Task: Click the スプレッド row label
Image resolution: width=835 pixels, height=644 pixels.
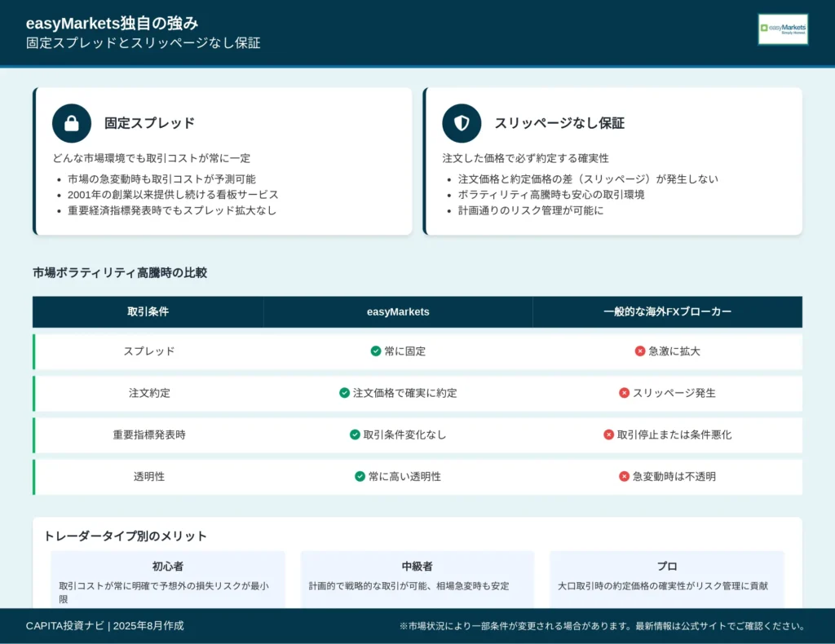Action: [x=149, y=351]
